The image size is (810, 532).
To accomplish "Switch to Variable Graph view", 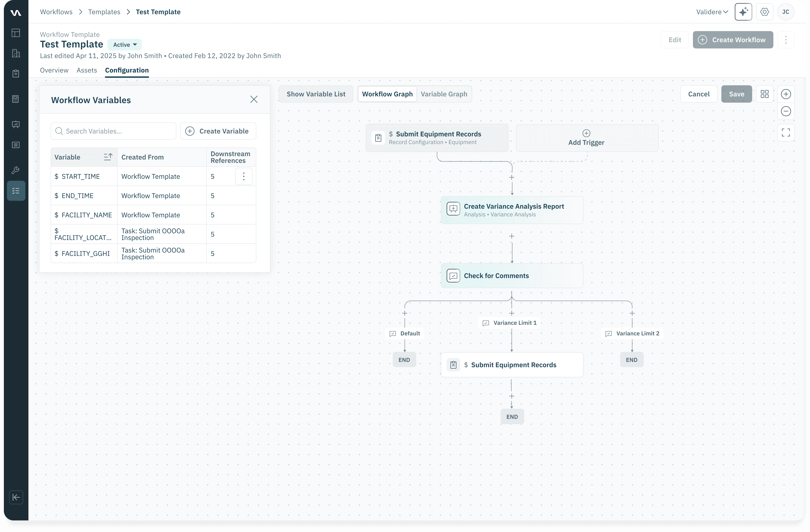I will [x=444, y=94].
